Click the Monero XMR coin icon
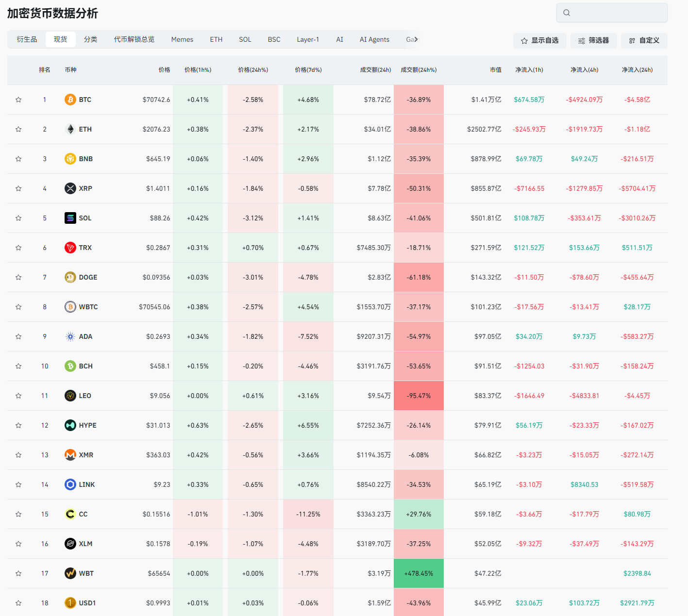688x616 pixels. tap(70, 455)
